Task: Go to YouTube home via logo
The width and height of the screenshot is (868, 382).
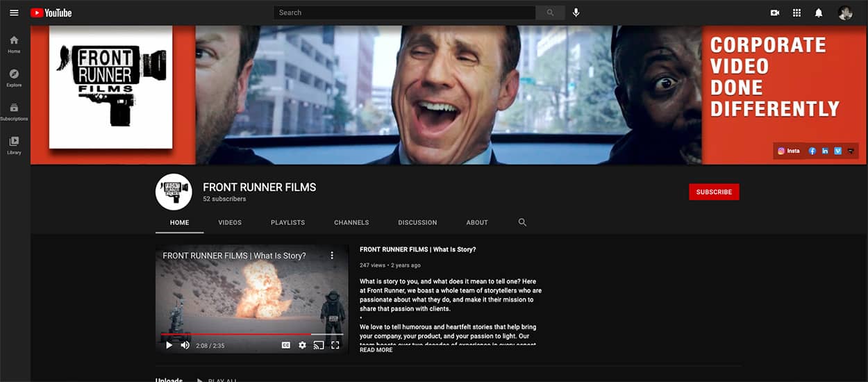Action: 51,13
